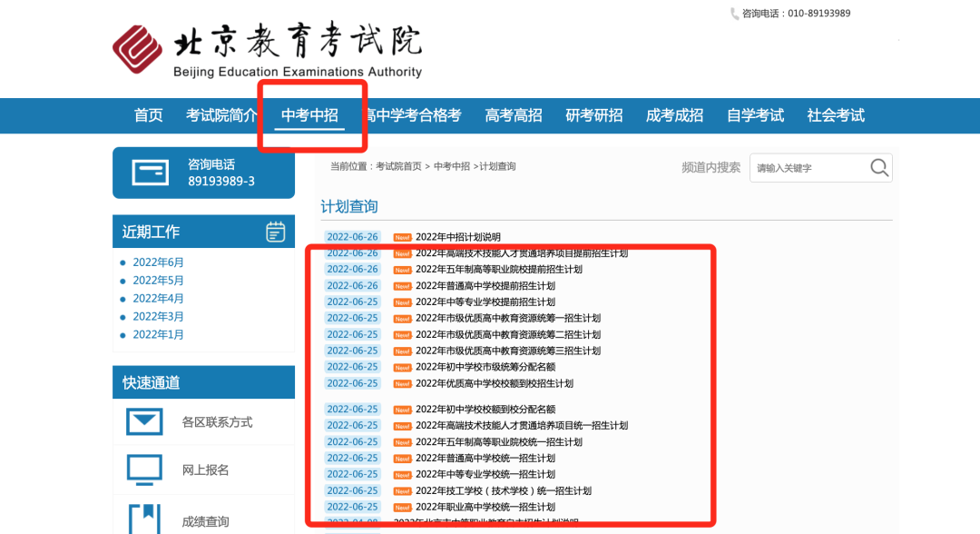The height and width of the screenshot is (534, 980).
Task: Open 2022年职业高中学校统一招生计划 link
Action: [485, 507]
